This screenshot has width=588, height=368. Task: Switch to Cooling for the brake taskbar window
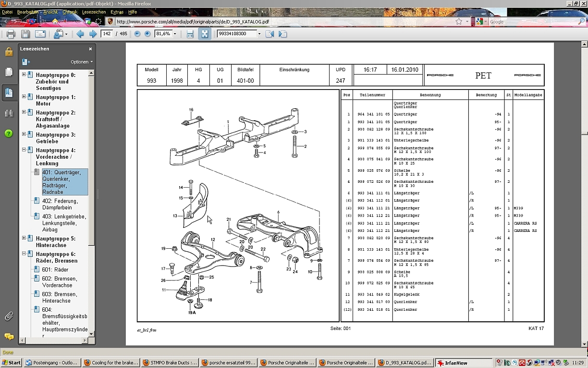[110, 363]
